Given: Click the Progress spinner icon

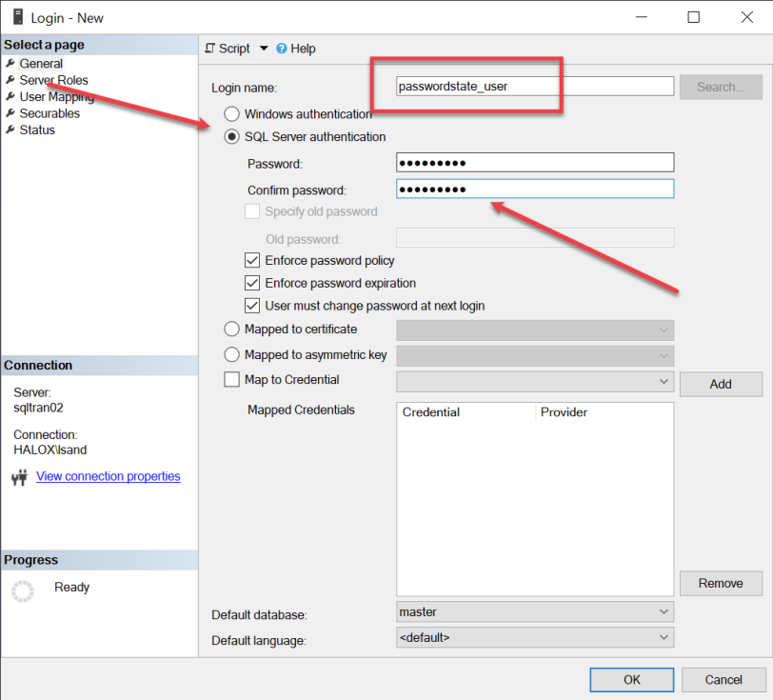Looking at the screenshot, I should (23, 591).
